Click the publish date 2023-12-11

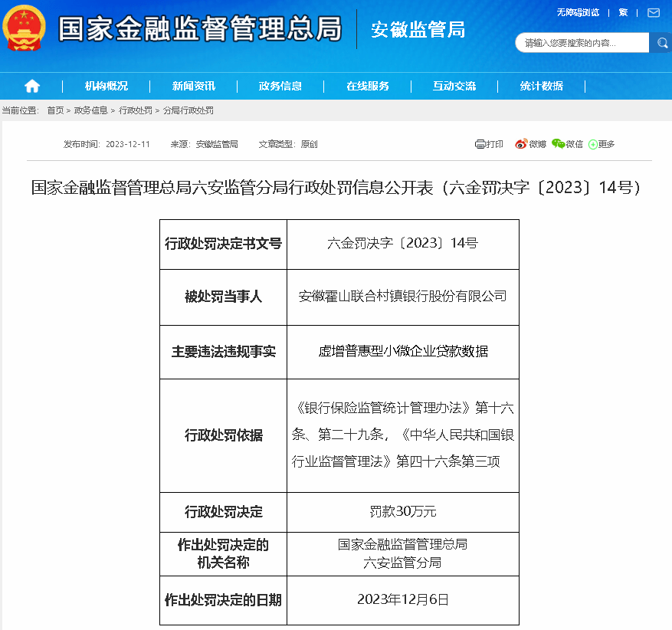[x=128, y=144]
